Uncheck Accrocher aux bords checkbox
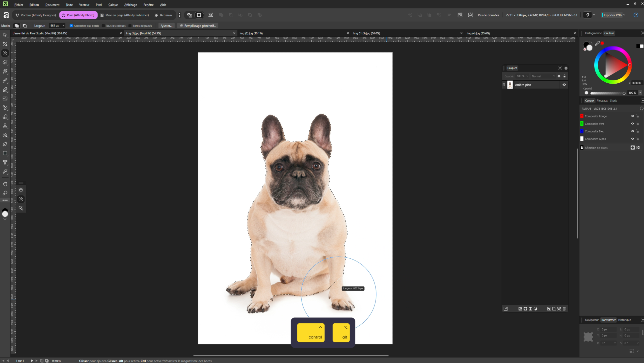Screen dimensions: 644x363 click(x=71, y=26)
